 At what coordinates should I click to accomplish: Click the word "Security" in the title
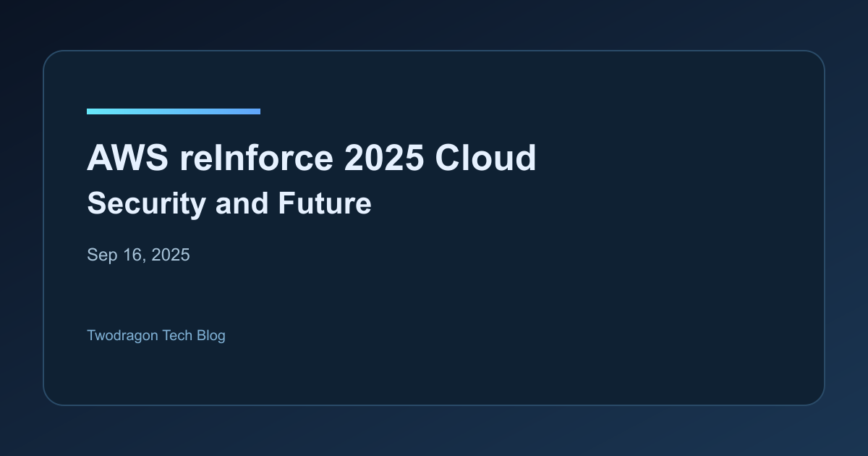coord(146,203)
